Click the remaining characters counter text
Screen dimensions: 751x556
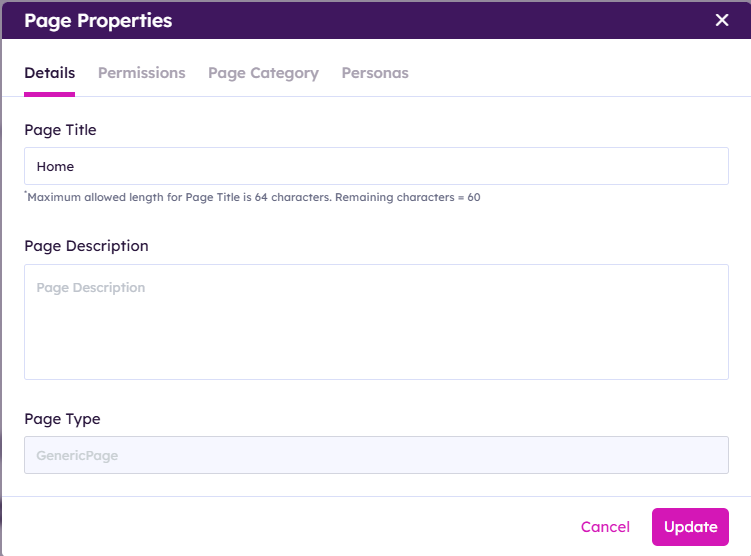(408, 198)
